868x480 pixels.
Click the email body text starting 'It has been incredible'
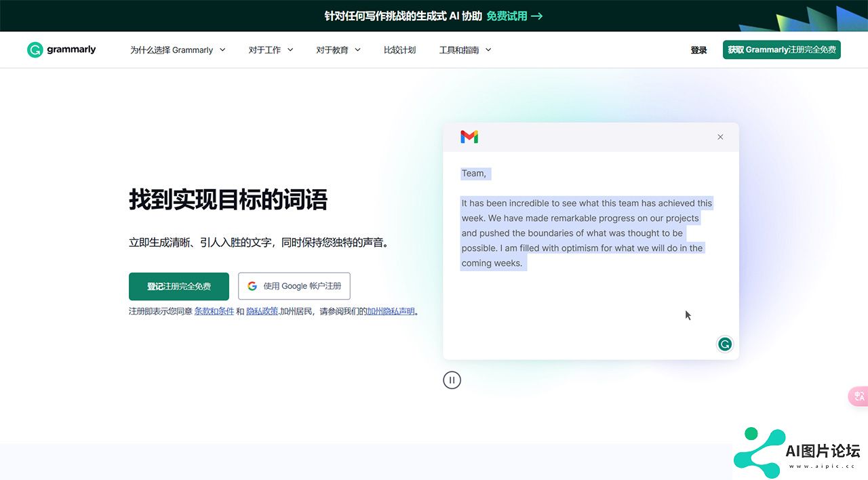tap(587, 233)
